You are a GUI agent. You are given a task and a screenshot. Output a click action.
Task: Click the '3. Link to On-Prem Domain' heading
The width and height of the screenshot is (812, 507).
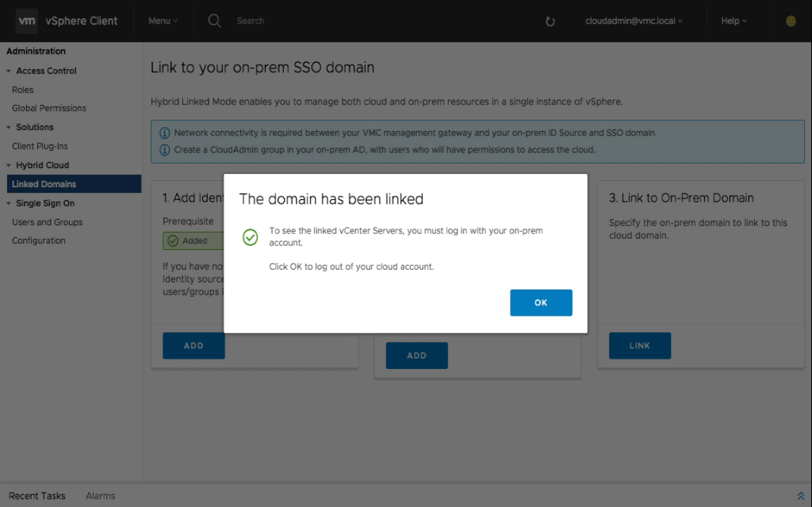[681, 198]
